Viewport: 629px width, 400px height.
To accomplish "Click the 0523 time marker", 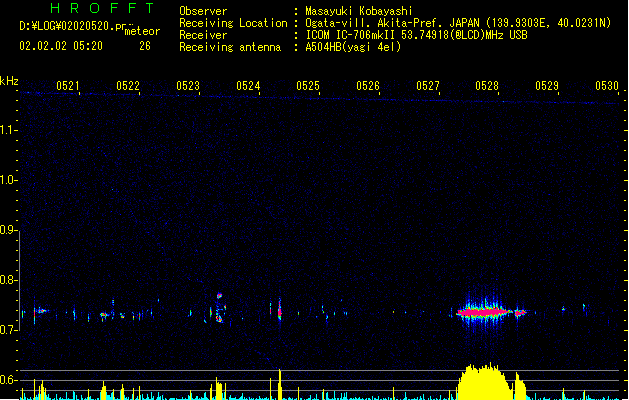I will click(188, 86).
